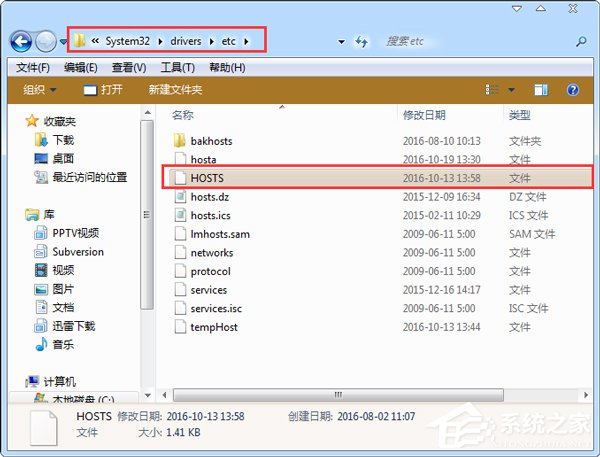This screenshot has height=457, width=600.
Task: Click the refresh icon beside address bar
Action: [x=362, y=42]
